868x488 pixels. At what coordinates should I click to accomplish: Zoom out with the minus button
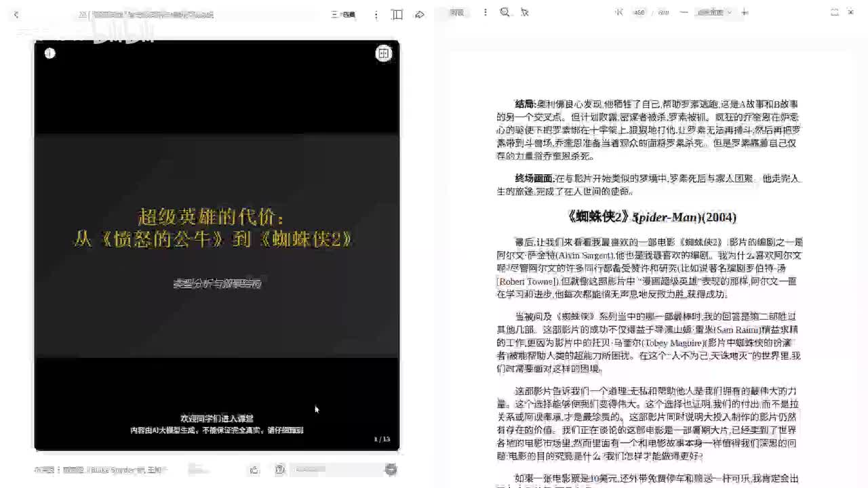(684, 12)
